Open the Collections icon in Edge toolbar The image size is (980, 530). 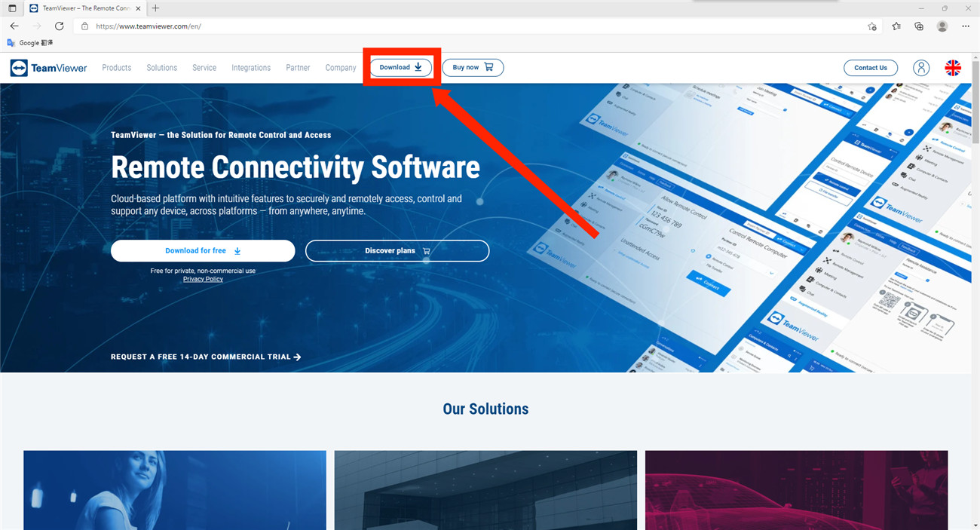tap(919, 26)
